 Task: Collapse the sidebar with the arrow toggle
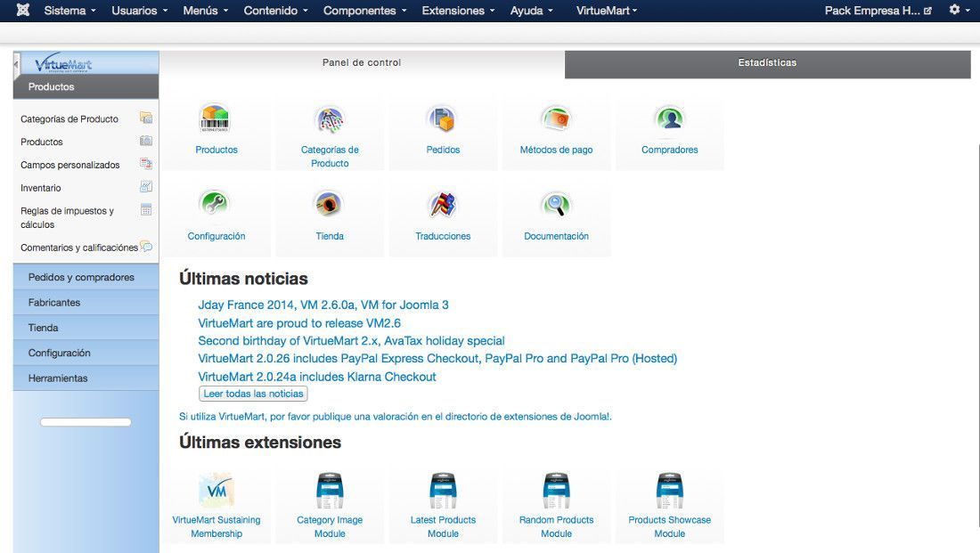(x=16, y=65)
